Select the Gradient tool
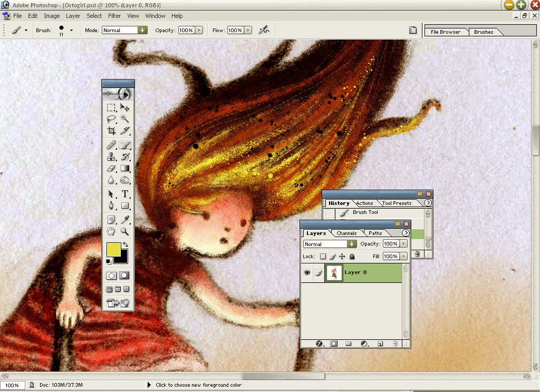540x392 pixels. click(x=124, y=168)
